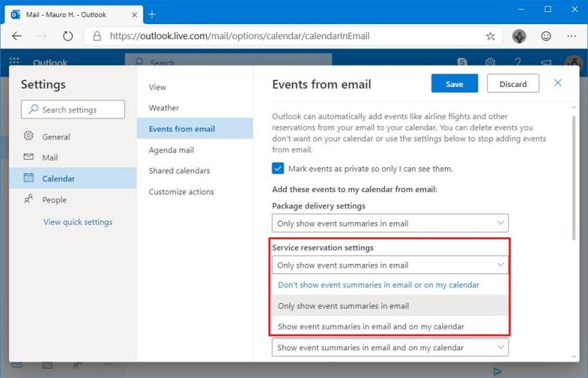Click the magnifier icon in Search settings
Screen dimensions: 588x378
click(33, 109)
